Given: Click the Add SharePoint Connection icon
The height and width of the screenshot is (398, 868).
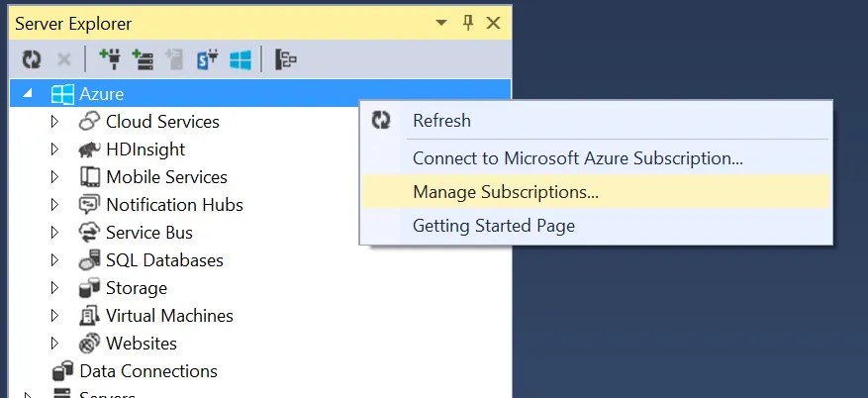Looking at the screenshot, I should click(208, 59).
